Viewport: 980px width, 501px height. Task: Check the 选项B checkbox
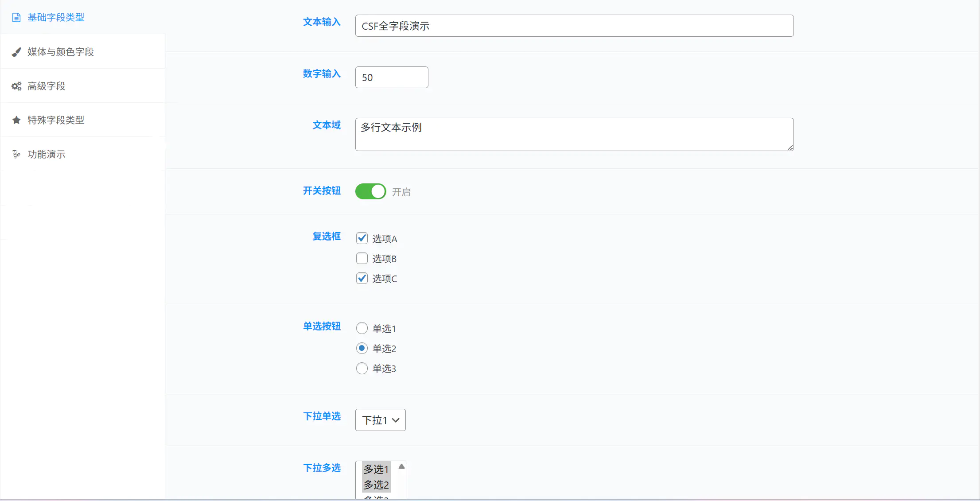pyautogui.click(x=362, y=258)
